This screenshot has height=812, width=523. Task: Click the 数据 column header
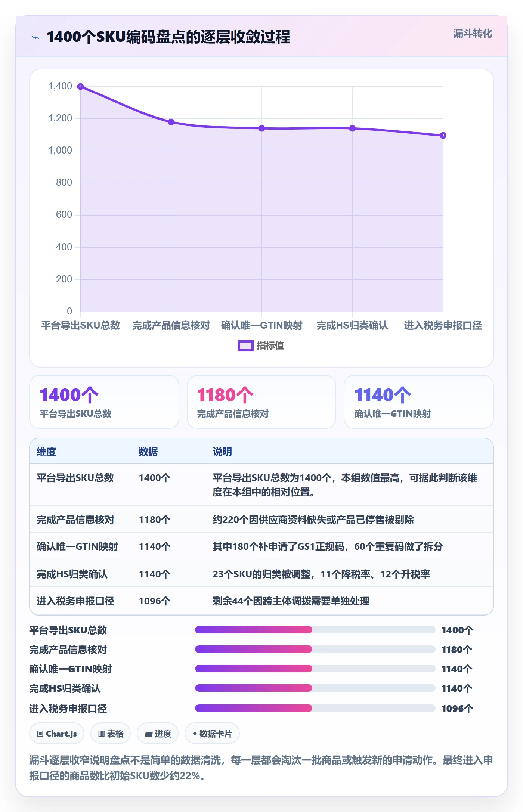pos(148,452)
